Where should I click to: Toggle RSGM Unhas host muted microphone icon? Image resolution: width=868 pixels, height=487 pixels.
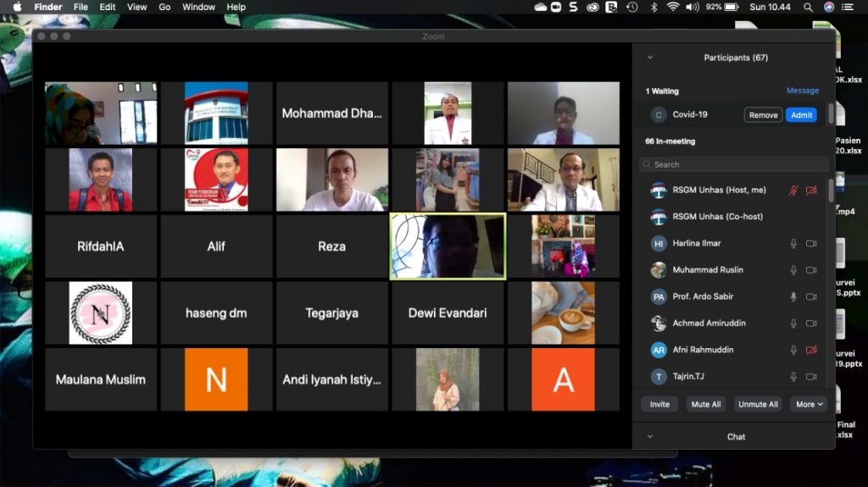tap(793, 191)
